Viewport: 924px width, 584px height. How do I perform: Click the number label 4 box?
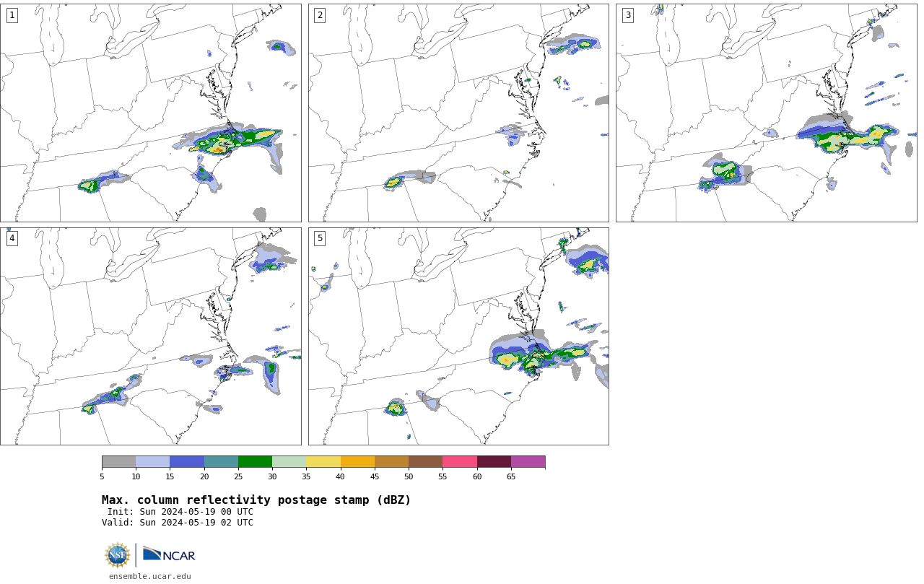[12, 238]
